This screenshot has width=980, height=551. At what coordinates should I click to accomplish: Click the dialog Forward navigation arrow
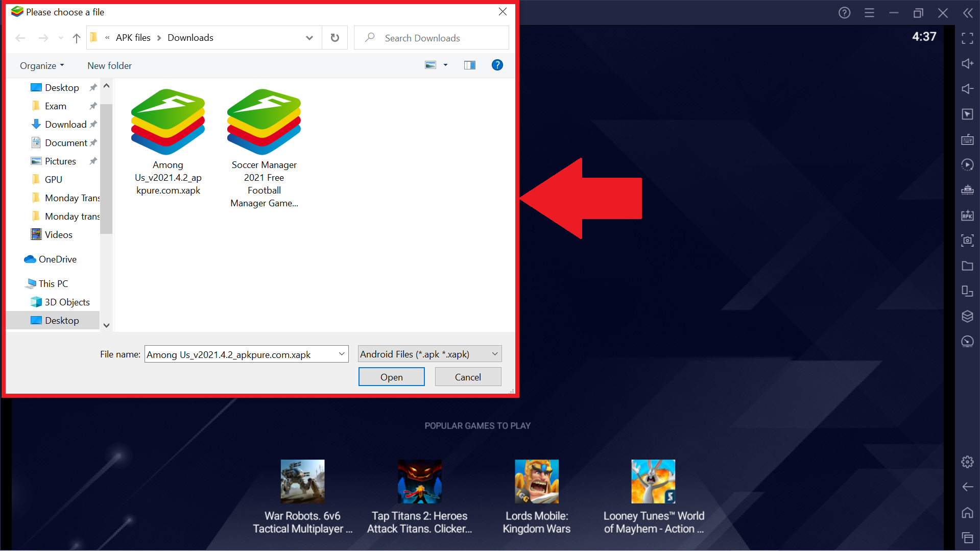pos(43,38)
